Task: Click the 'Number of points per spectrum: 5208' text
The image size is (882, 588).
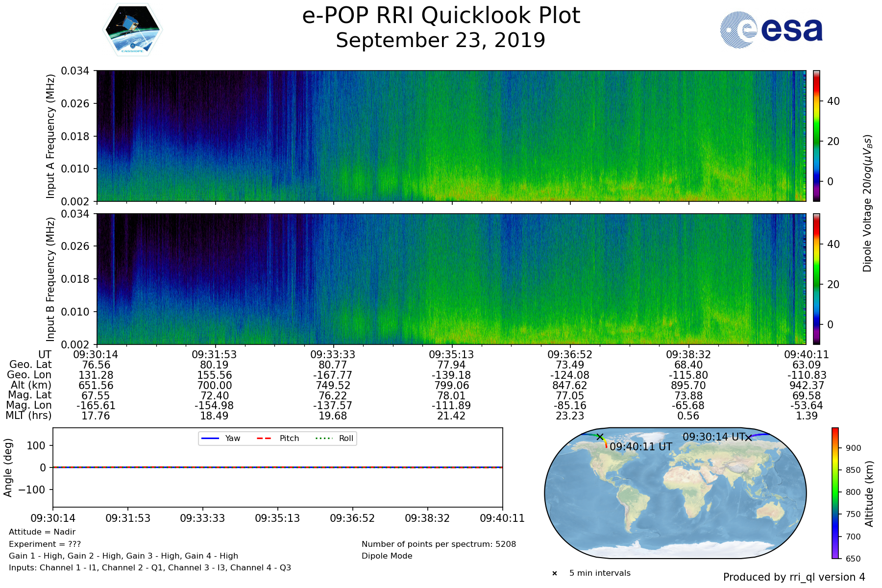Action: tap(439, 544)
